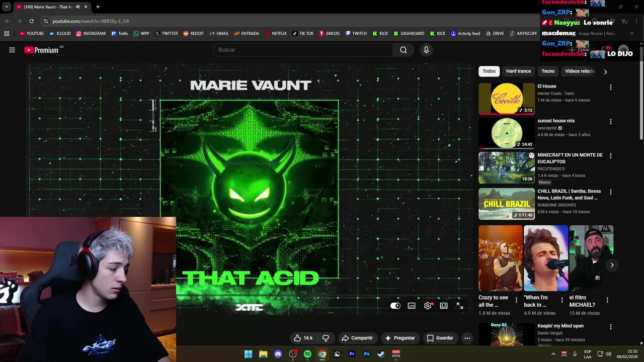Screen dimensions: 644x362
Task: Open options for Keepin' my Mind open
Action: tap(611, 327)
